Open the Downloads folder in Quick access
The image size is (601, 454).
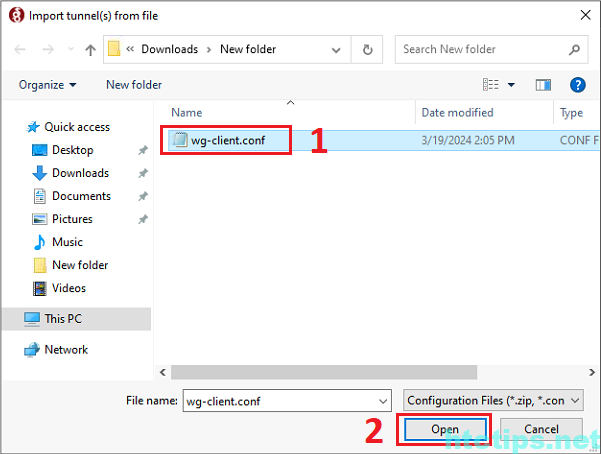click(80, 173)
